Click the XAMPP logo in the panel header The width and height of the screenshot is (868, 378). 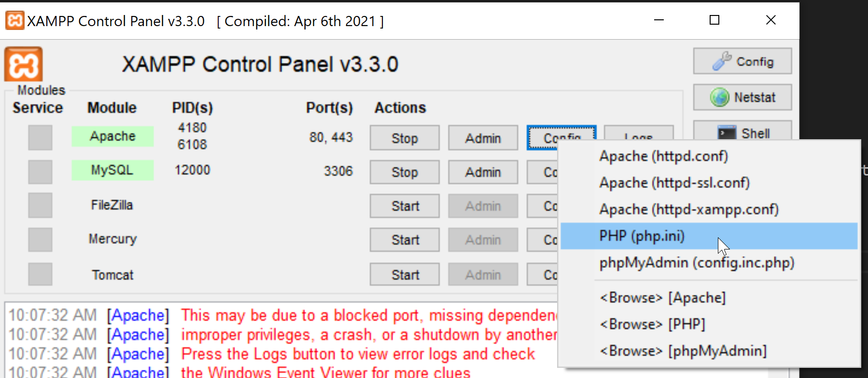[24, 64]
